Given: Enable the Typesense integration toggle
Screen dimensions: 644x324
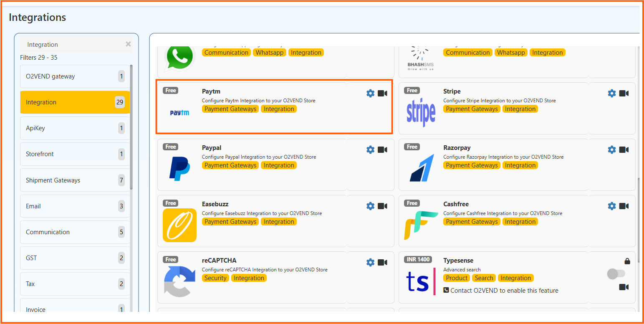Looking at the screenshot, I should point(616,274).
